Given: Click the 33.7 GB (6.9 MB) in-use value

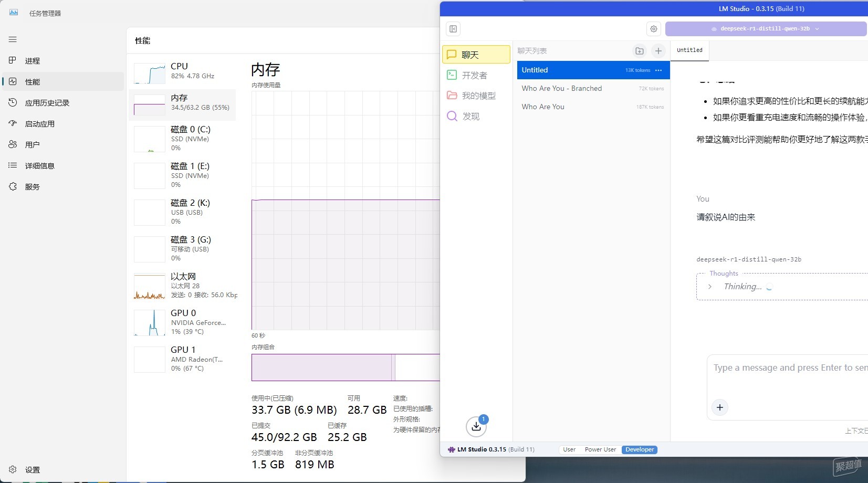Looking at the screenshot, I should coord(294,410).
